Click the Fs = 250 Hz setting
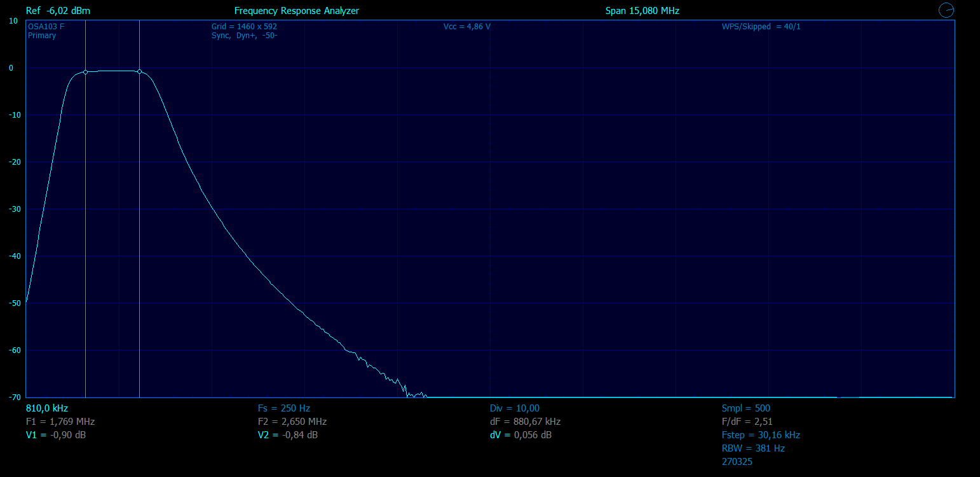Viewport: 980px width, 477px height. (284, 408)
